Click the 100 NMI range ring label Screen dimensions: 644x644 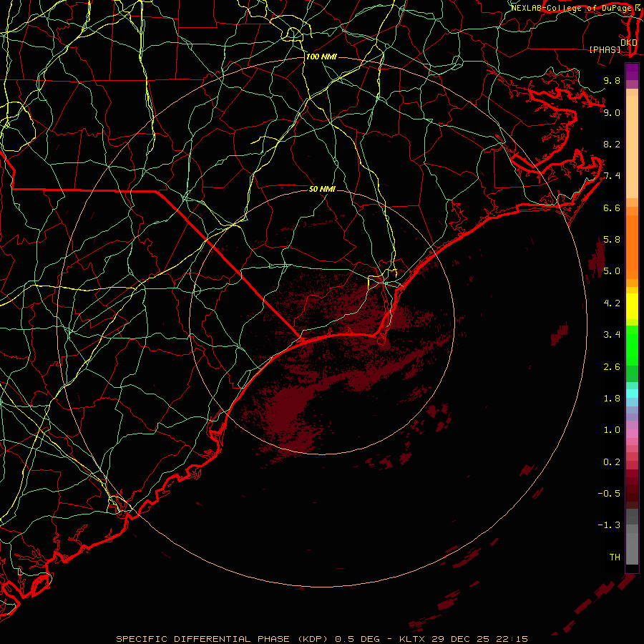coord(321,57)
